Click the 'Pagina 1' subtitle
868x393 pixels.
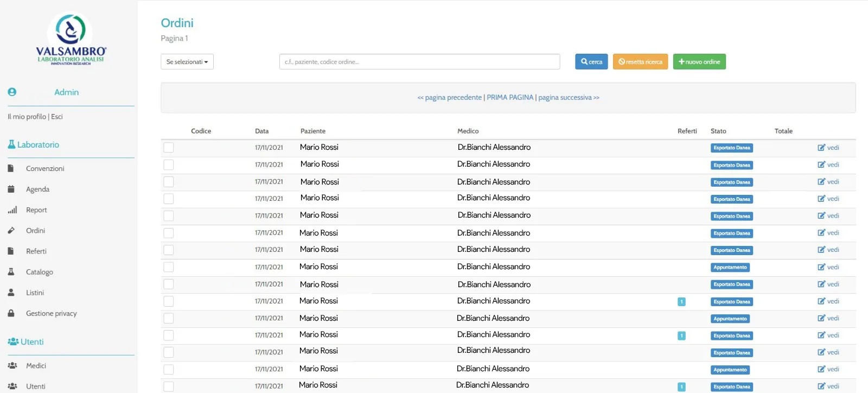click(174, 39)
